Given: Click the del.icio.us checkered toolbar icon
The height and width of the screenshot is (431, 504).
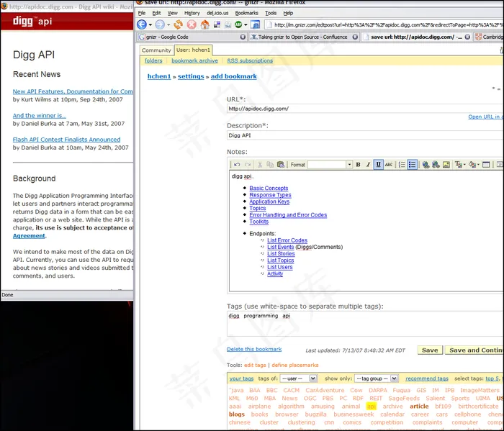Looking at the screenshot, I should [217, 24].
